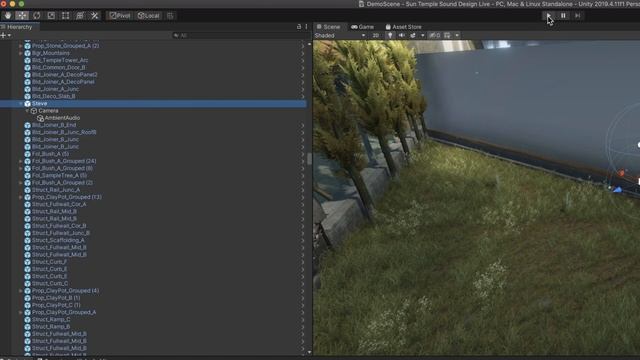Screen dimensions: 640x360
Task: Select Struct_Scaffolding_A
Action: 58,240
